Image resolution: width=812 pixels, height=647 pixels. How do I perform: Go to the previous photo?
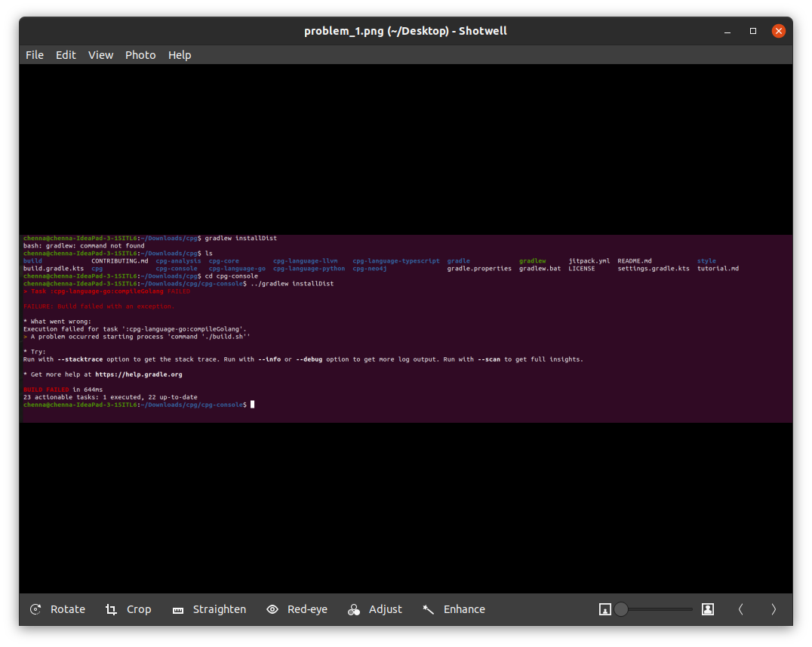tap(740, 610)
